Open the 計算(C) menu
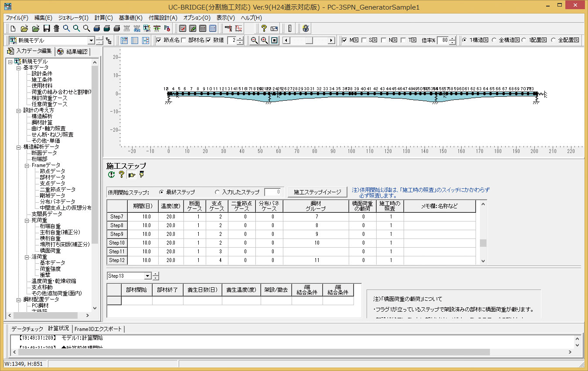588x371 pixels. pyautogui.click(x=103, y=18)
